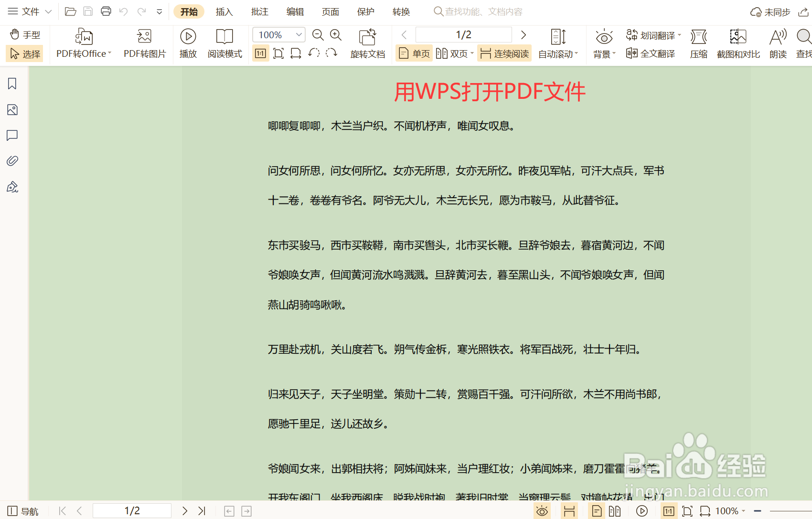Click the 未同步 cloud sync button

770,12
